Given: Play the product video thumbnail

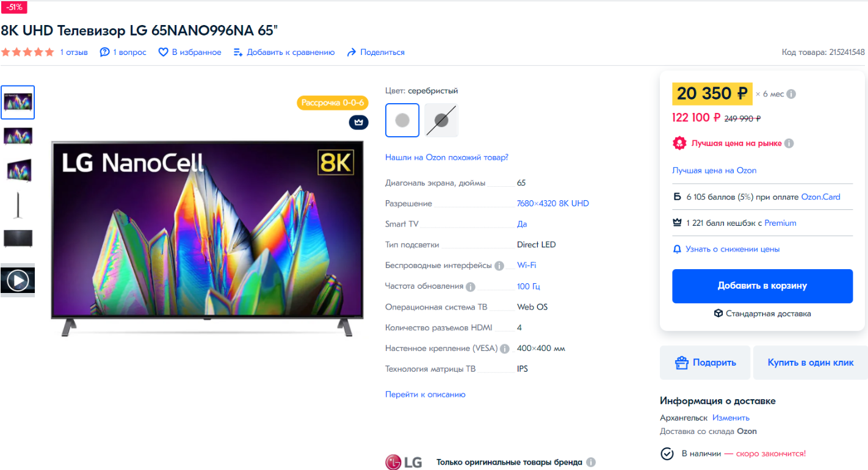Looking at the screenshot, I should click(x=18, y=281).
